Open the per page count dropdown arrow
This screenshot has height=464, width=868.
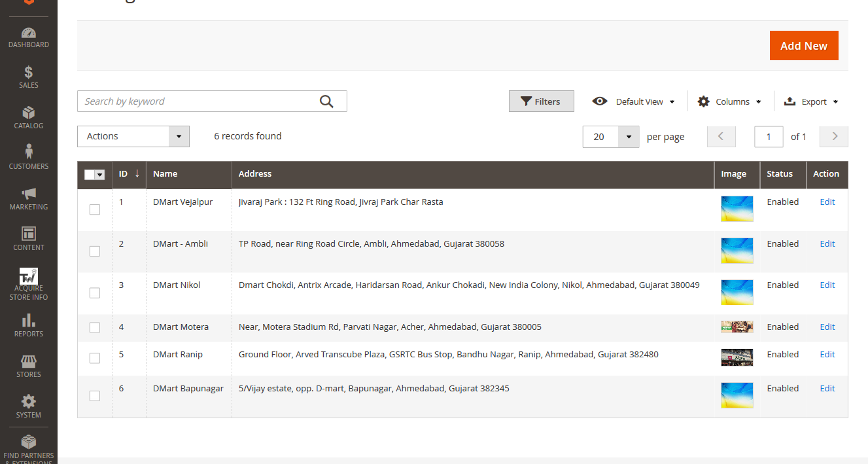629,137
